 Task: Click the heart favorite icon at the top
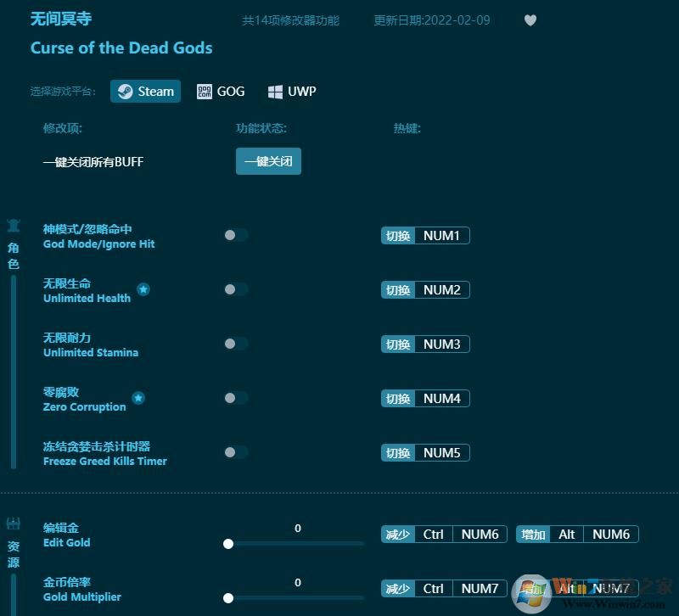click(x=530, y=20)
